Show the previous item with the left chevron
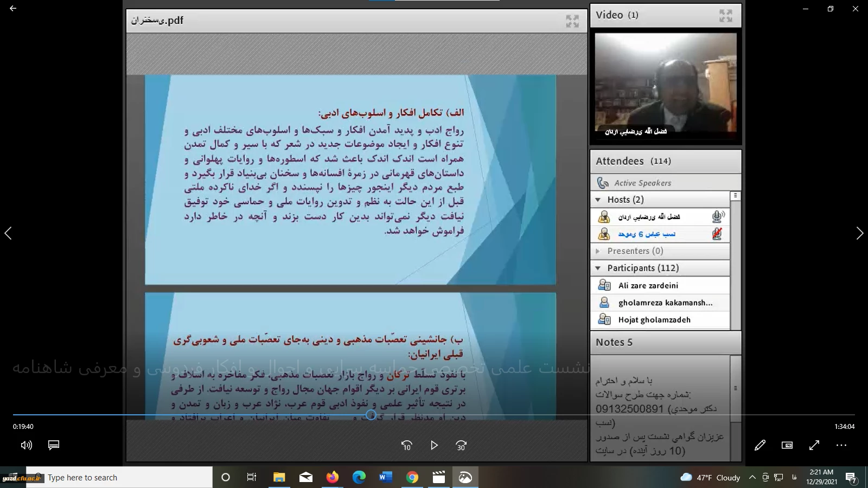This screenshot has width=868, height=488. coord(8,233)
